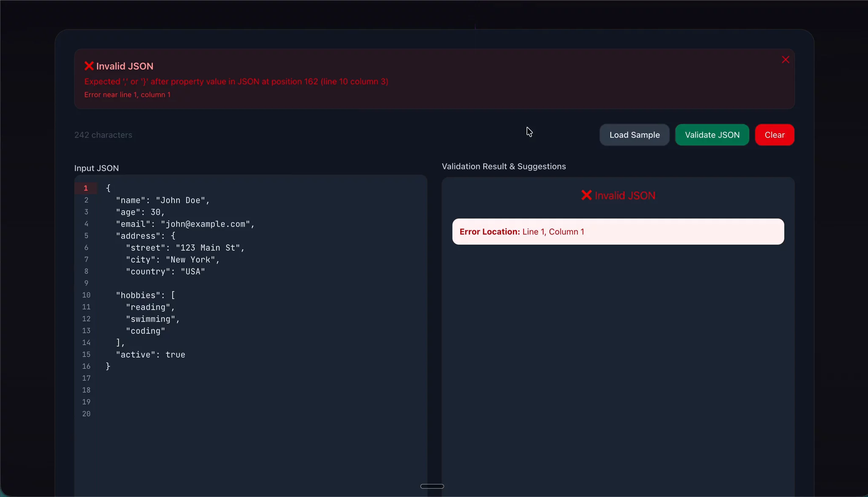This screenshot has width=868, height=497.
Task: Click the Validate JSON button
Action: (712, 134)
